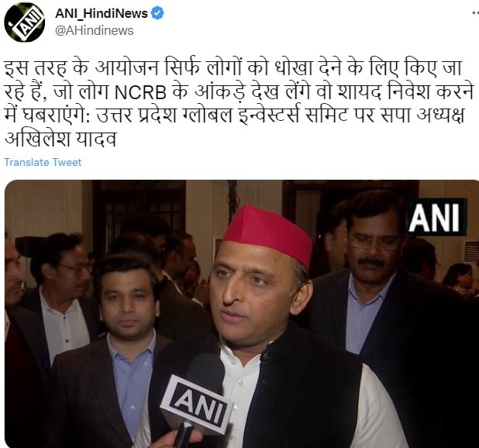Viewport: 479px width, 448px height.
Task: Click the ANI watermark on the video
Action: (x=434, y=218)
